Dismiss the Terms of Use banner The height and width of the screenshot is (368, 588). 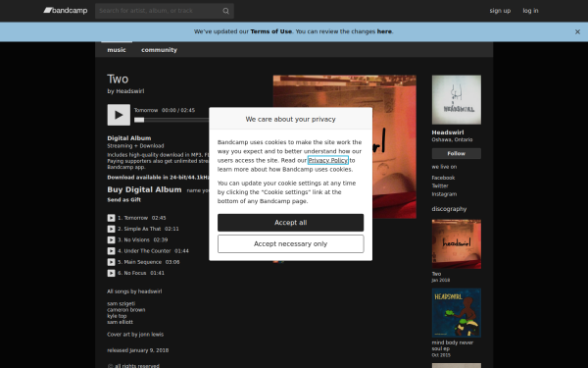pos(577,32)
